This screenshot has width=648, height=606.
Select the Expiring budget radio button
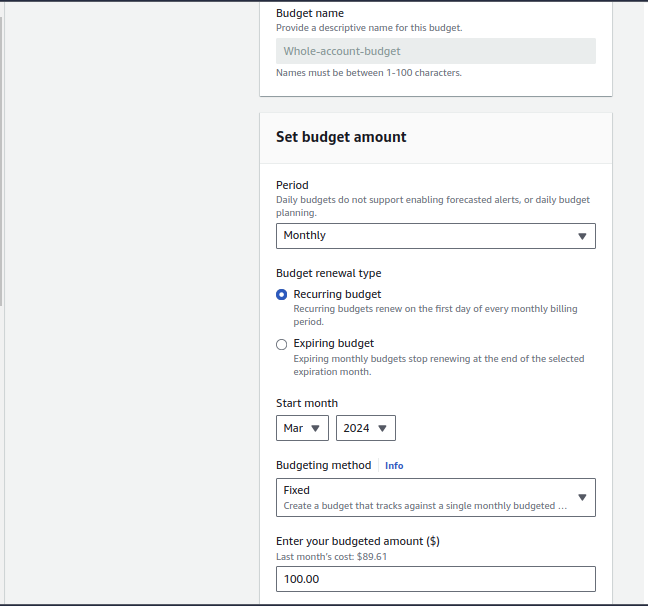pos(282,344)
